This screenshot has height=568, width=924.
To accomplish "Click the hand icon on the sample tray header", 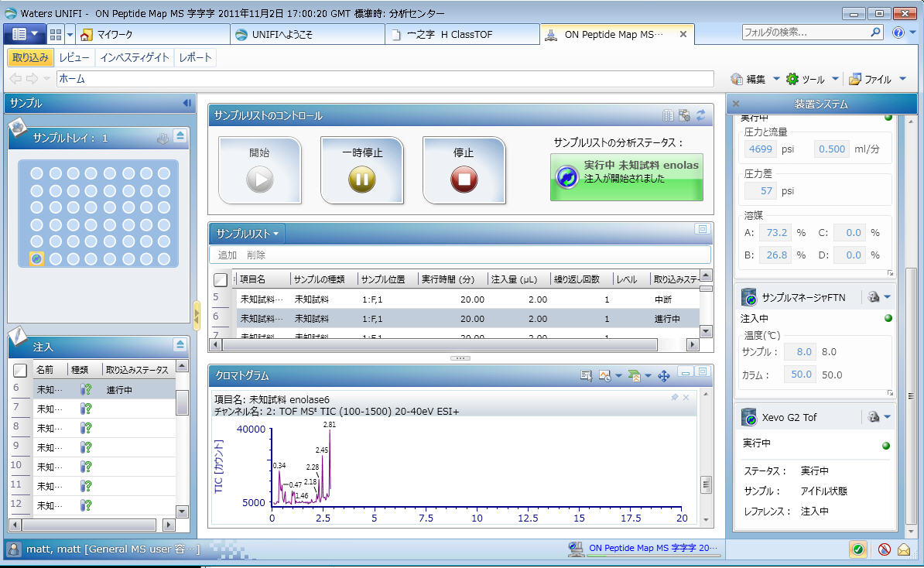I will (x=163, y=139).
